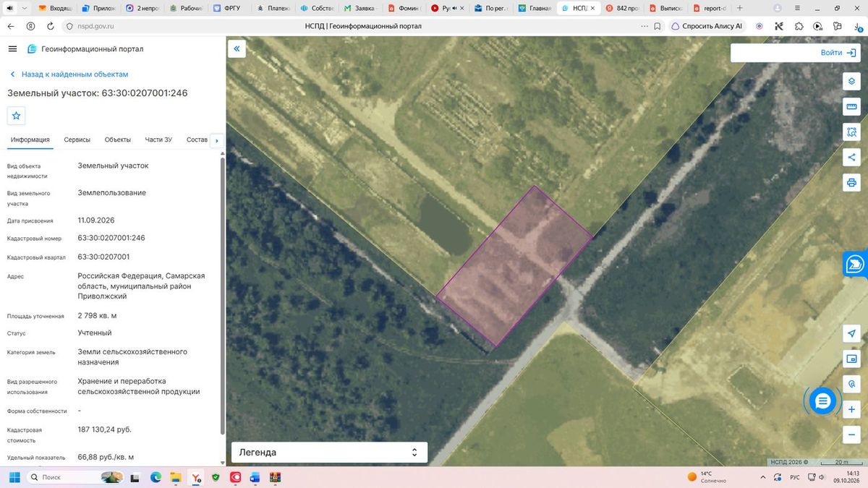Screen dimensions: 868x488
Task: Open the Состав tab
Action: coord(197,140)
